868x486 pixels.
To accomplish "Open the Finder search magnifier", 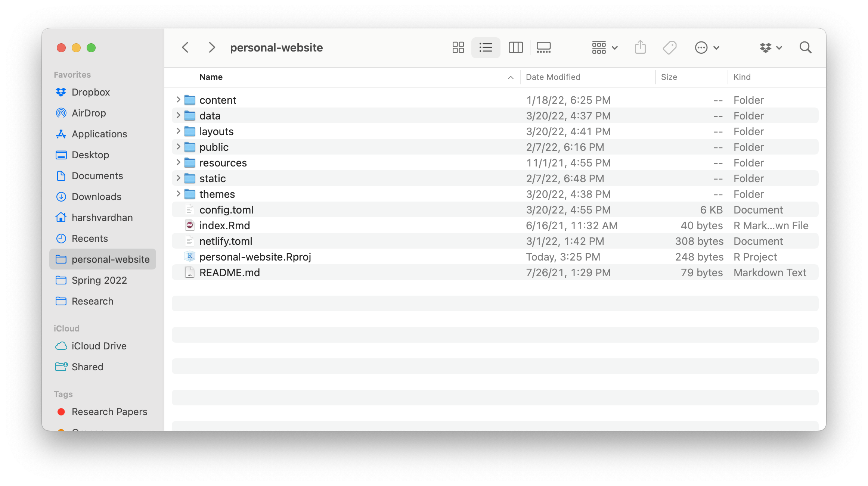I will click(805, 47).
